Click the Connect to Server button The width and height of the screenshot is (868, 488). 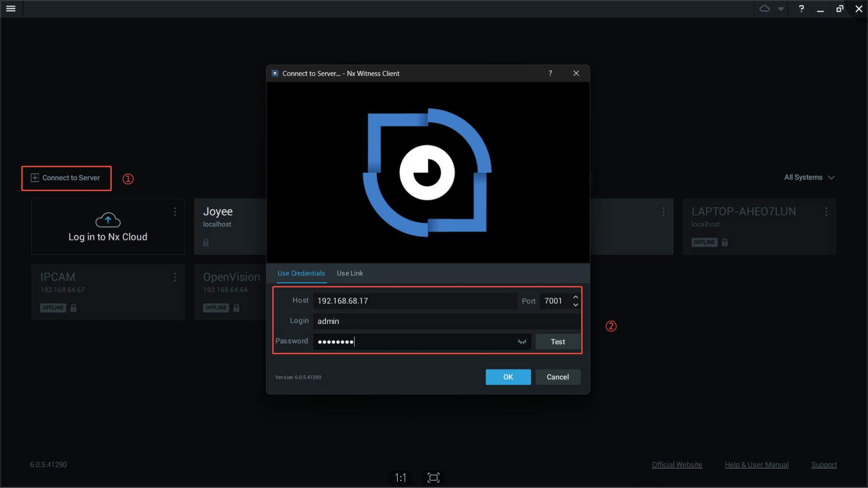(66, 178)
